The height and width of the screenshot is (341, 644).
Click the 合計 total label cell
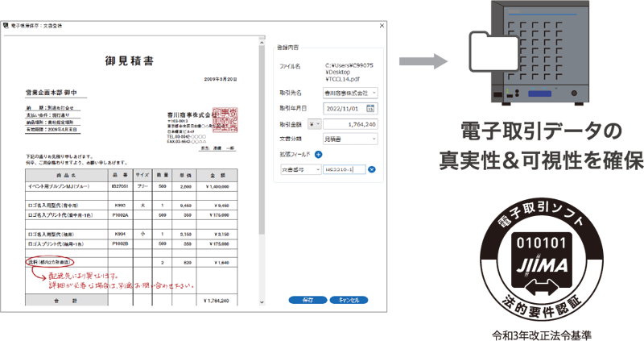pyautogui.click(x=66, y=301)
